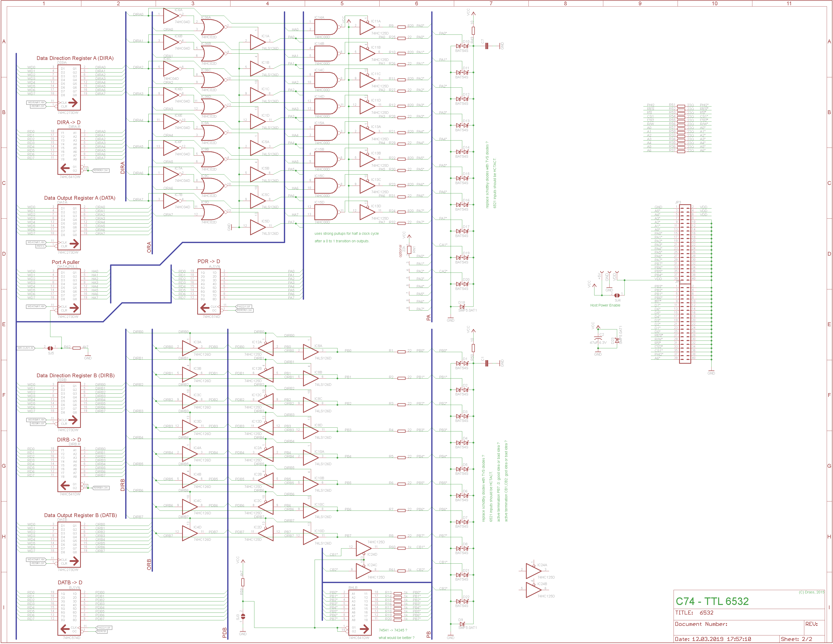Select the A.SYN 74HC574D latch block
Screen dimensions: 833x644
(x=209, y=292)
